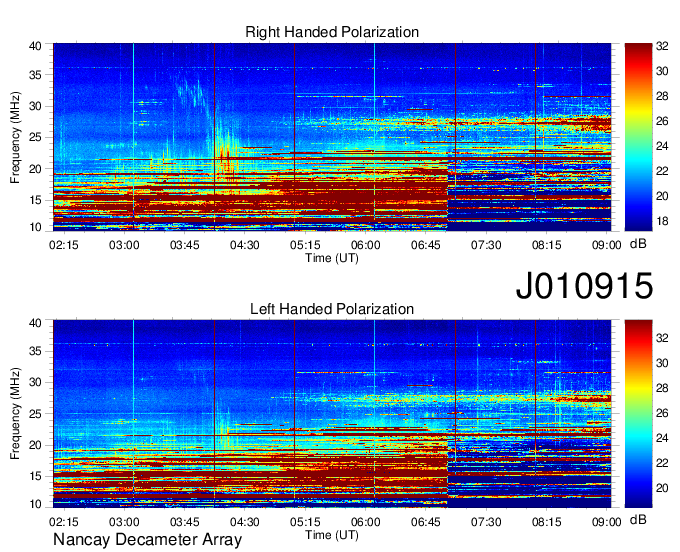Image resolution: width=680 pixels, height=552 pixels.
Task: Click the 09:00 time tick of Left Handed plot
Action: tap(607, 522)
